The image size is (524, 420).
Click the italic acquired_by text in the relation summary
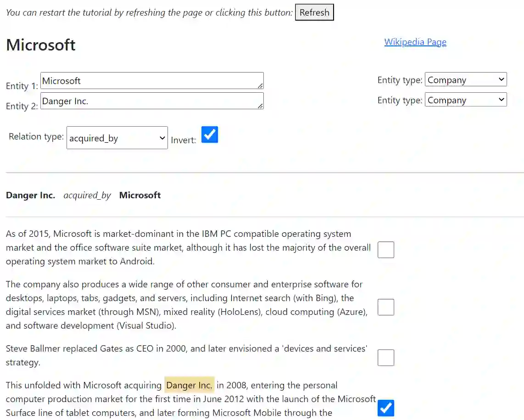tap(87, 195)
